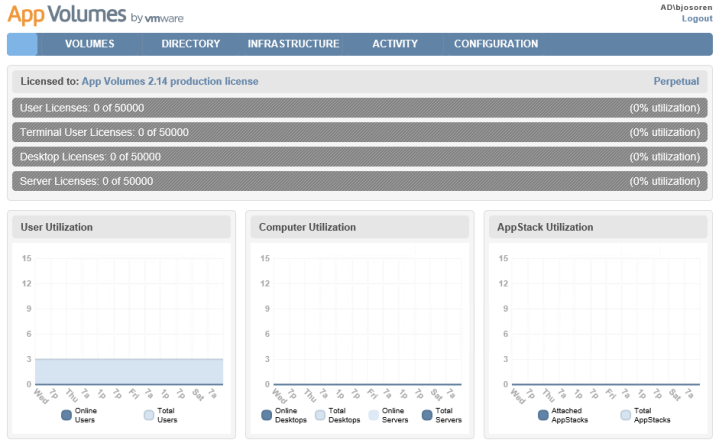This screenshot has width=719, height=443.
Task: Click the Server Licenses utilization bar
Action: coord(359,181)
